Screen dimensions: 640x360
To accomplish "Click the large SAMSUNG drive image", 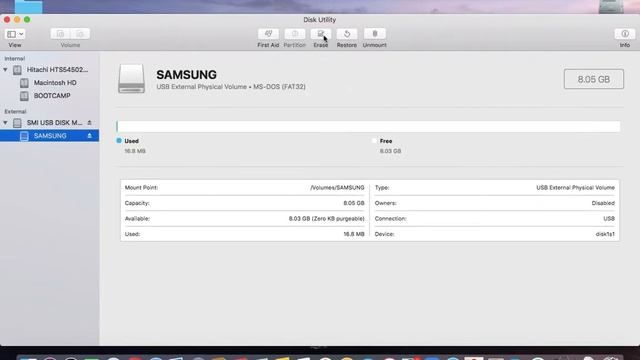I will (131, 78).
